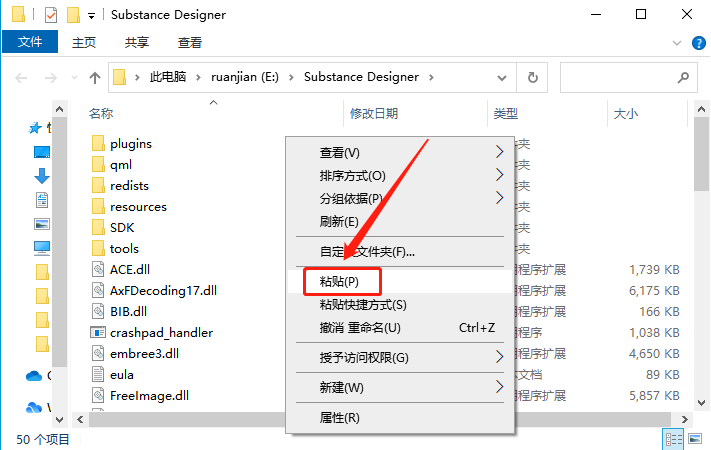Expand the 排序方式(O) submenu arrow
This screenshot has width=711, height=450.
(499, 175)
